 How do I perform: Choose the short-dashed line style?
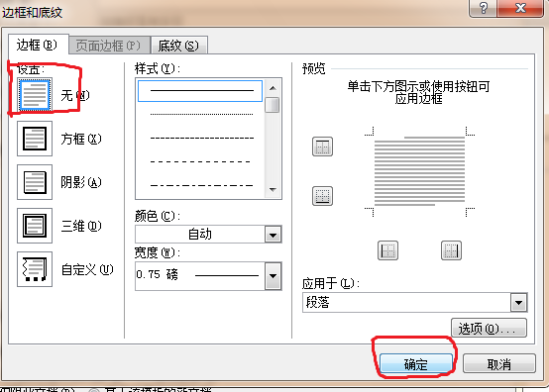point(201,139)
